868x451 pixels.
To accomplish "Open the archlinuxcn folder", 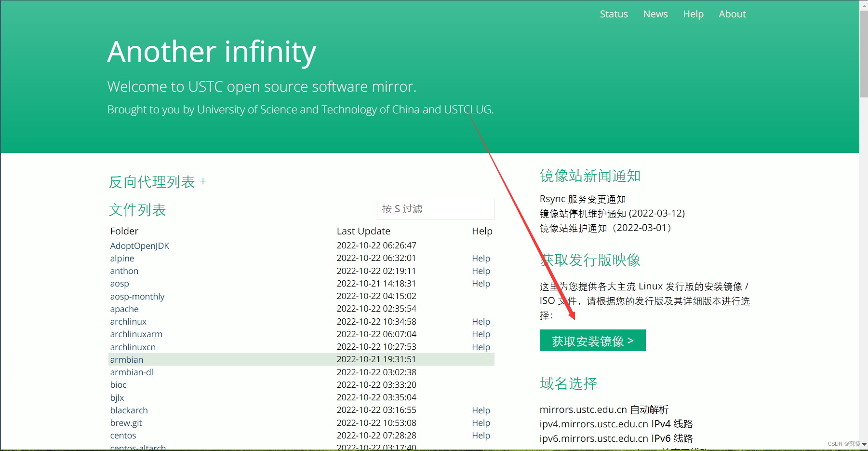I will tap(133, 347).
